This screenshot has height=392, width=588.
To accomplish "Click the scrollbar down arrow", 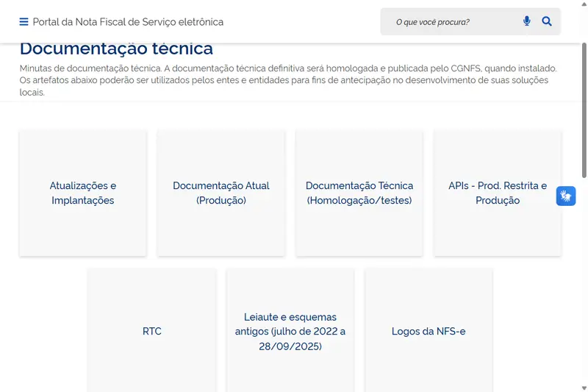I will pos(584,388).
